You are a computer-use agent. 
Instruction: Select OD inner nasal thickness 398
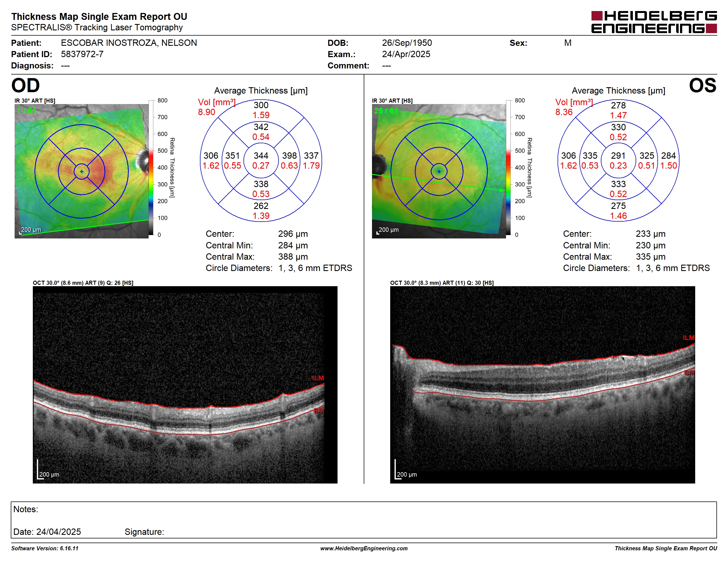(289, 155)
